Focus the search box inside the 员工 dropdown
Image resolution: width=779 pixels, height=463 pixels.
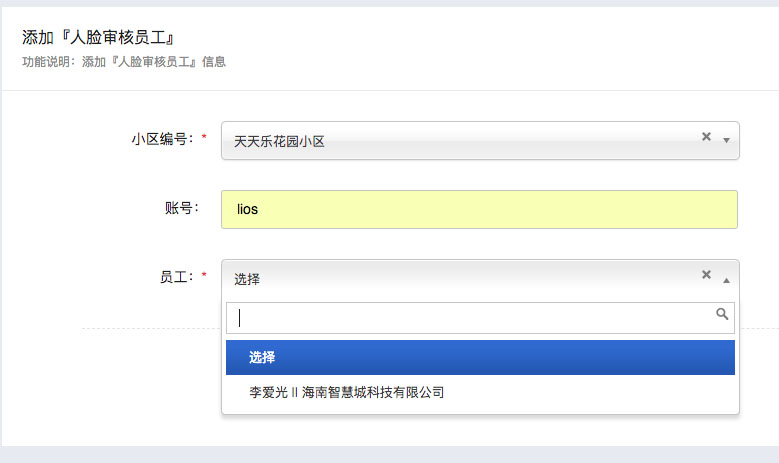pyautogui.click(x=470, y=318)
